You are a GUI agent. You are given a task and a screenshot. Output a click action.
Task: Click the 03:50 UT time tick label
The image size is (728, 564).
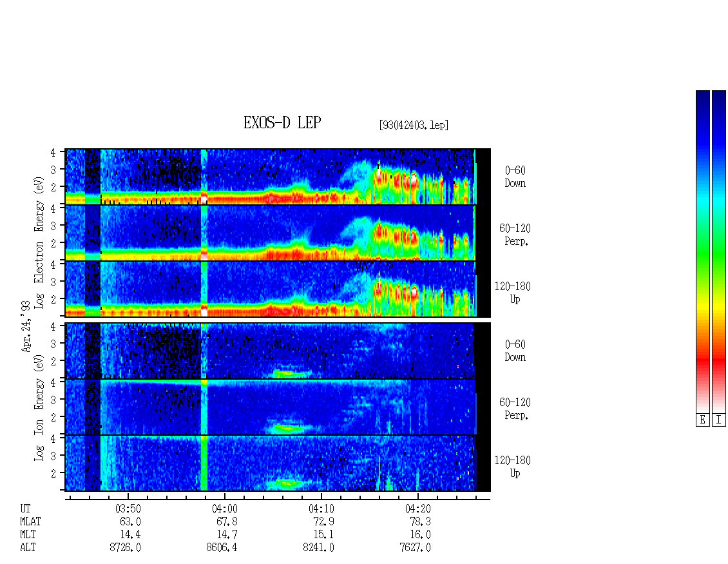coord(128,509)
